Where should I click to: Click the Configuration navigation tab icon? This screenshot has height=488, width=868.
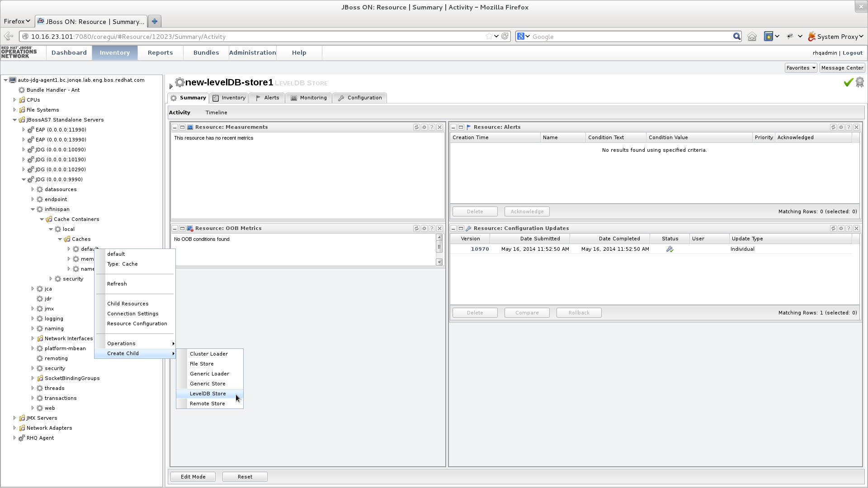[x=340, y=98]
